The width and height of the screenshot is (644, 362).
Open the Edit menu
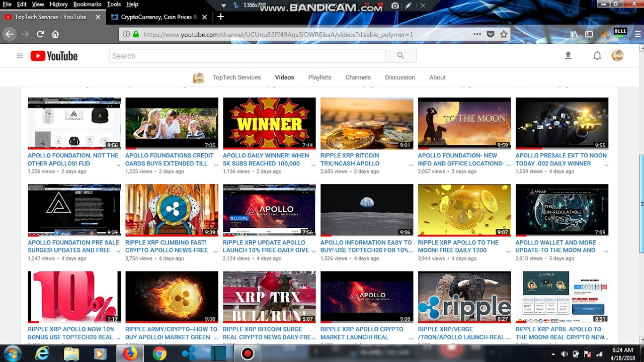tap(22, 4)
